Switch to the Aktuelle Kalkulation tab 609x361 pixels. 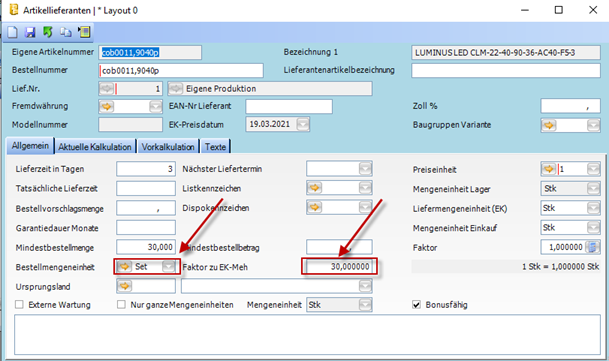click(x=95, y=147)
